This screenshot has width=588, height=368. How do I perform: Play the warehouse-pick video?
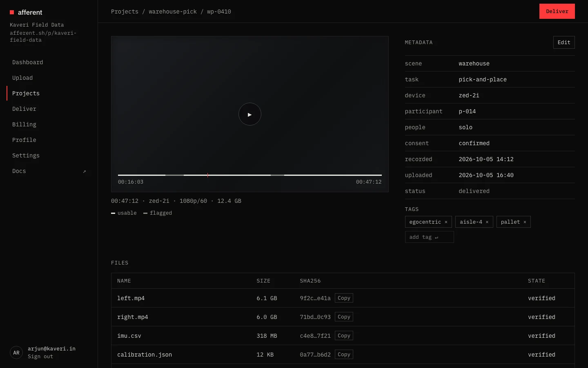(x=249, y=114)
